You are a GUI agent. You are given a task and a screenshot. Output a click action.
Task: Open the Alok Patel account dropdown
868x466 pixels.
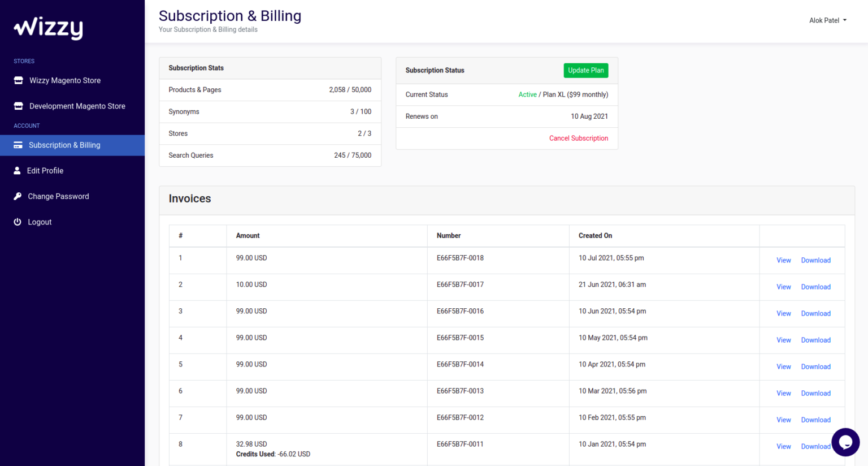tap(824, 20)
